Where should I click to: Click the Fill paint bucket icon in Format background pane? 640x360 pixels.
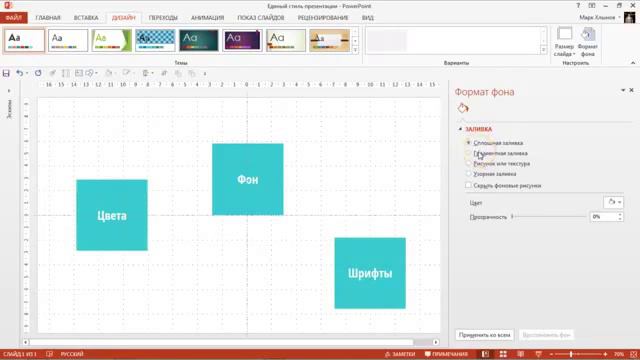point(463,108)
